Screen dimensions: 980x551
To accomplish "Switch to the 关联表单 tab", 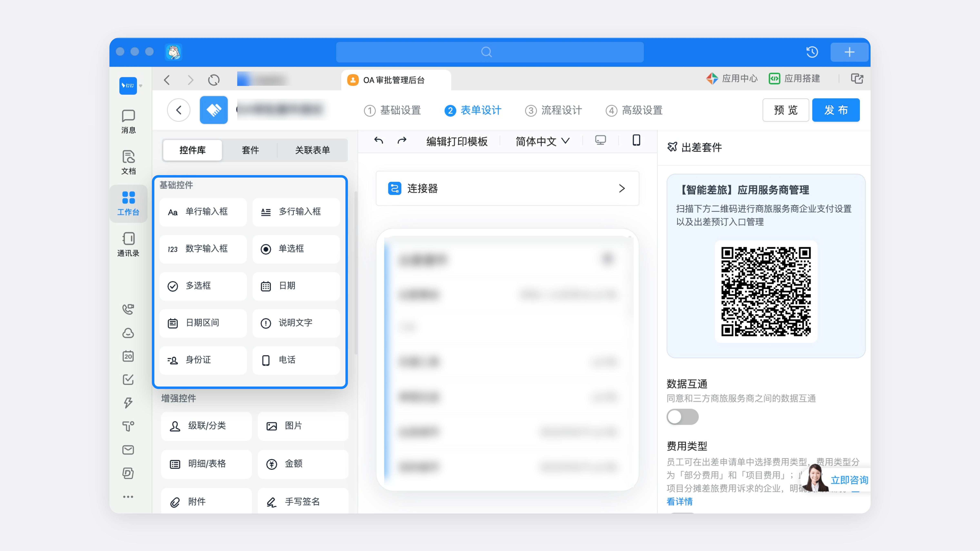I will pos(312,150).
